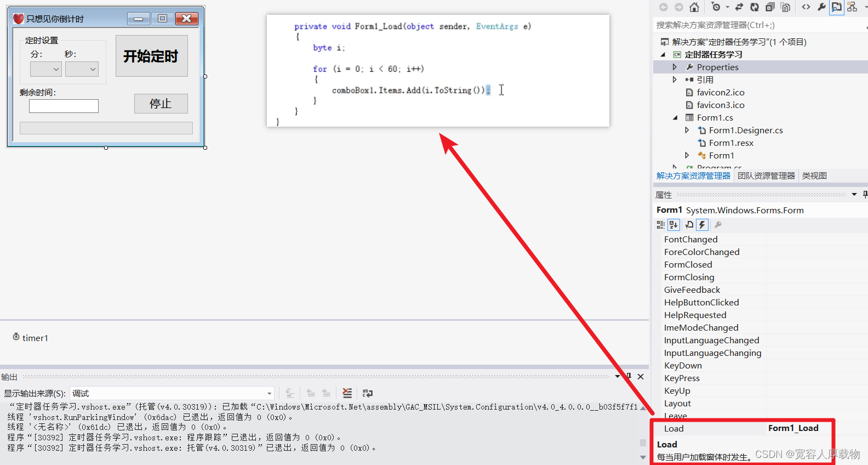The width and height of the screenshot is (868, 465).
Task: Click Find Message in Code icon in Output
Action: click(x=290, y=393)
